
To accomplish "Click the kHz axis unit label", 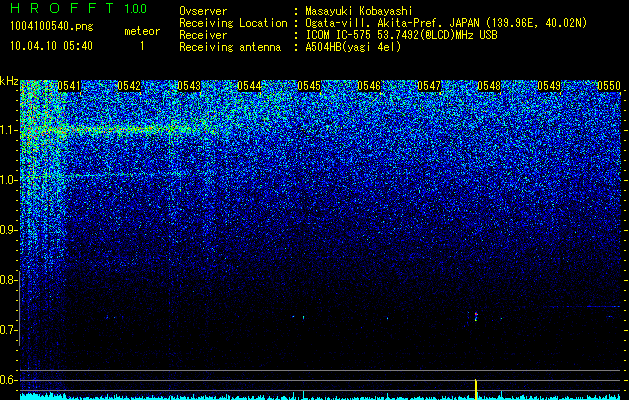I will coord(9,81).
